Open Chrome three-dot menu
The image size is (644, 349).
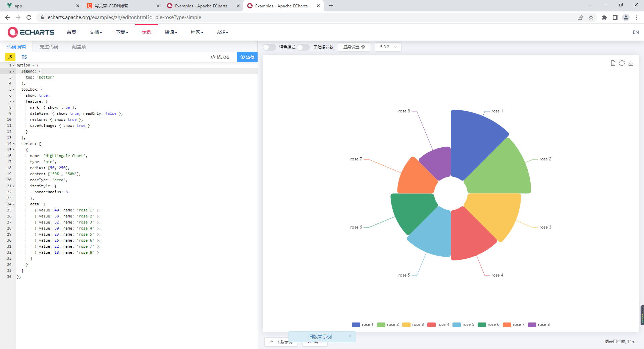pos(637,17)
